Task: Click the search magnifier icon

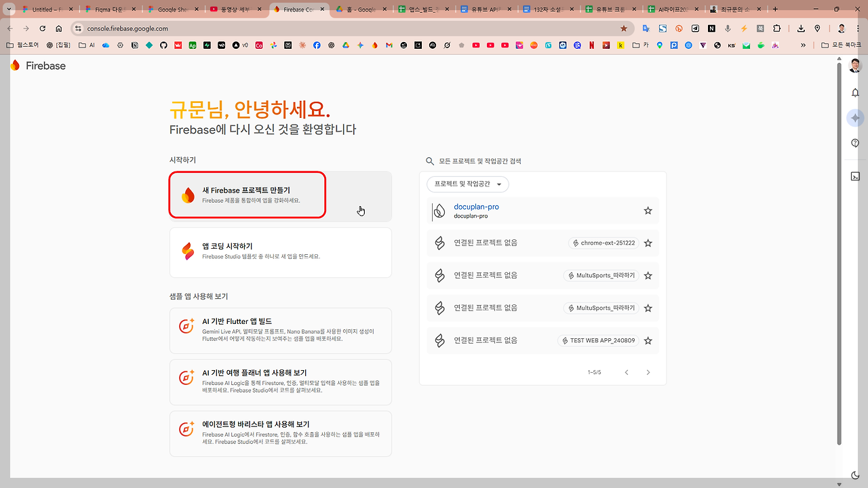Action: pyautogui.click(x=429, y=161)
